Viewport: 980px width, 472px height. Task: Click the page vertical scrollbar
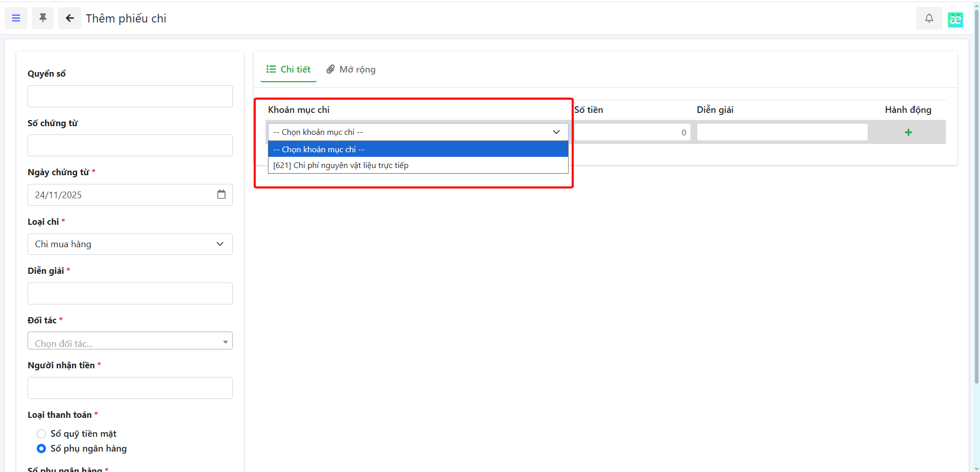[976, 204]
